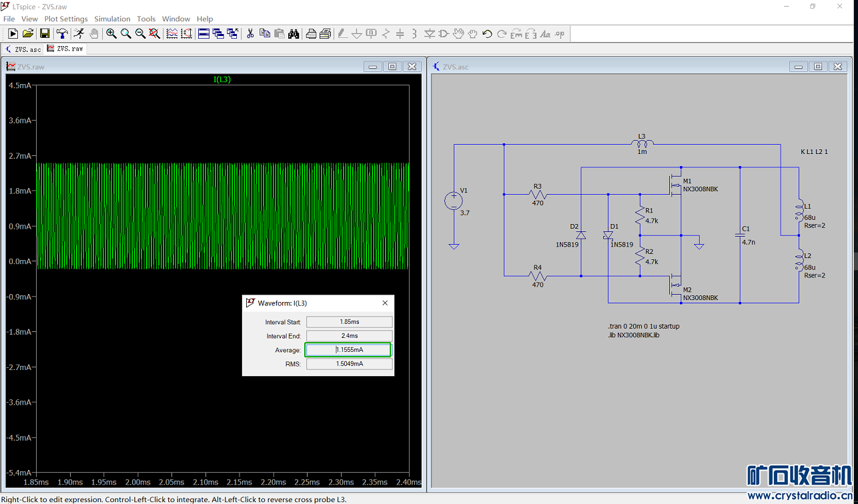Click the Interval Start field
This screenshot has height=504, width=858.
click(349, 322)
